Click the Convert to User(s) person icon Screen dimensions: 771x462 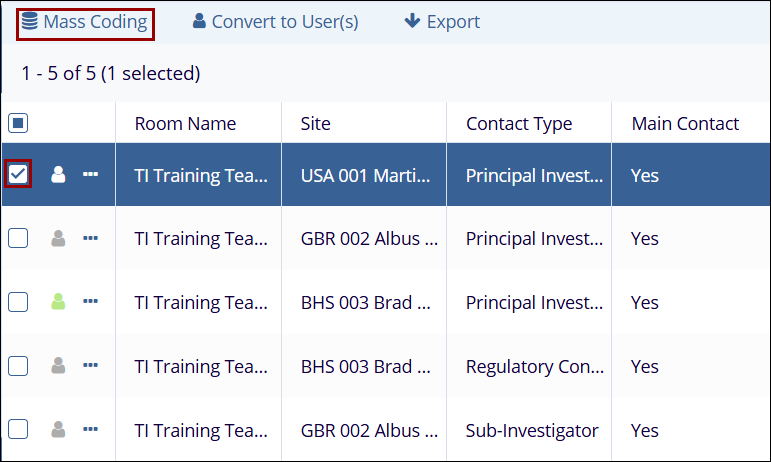pos(199,22)
